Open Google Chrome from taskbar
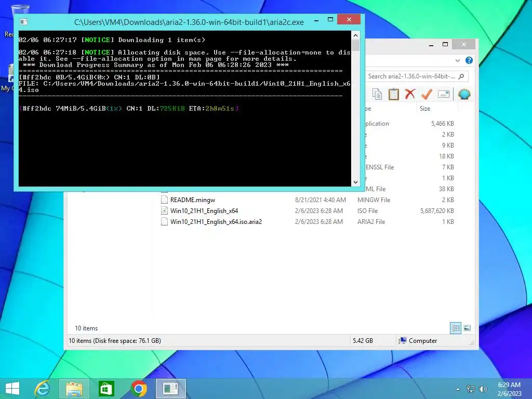 pyautogui.click(x=138, y=389)
